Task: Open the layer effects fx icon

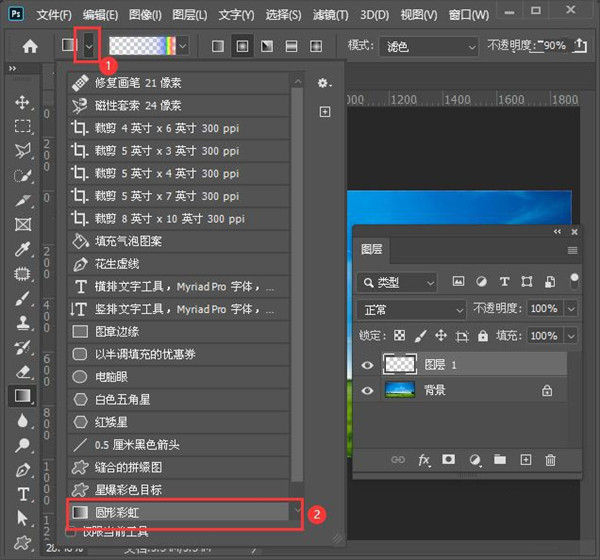Action: pyautogui.click(x=424, y=460)
